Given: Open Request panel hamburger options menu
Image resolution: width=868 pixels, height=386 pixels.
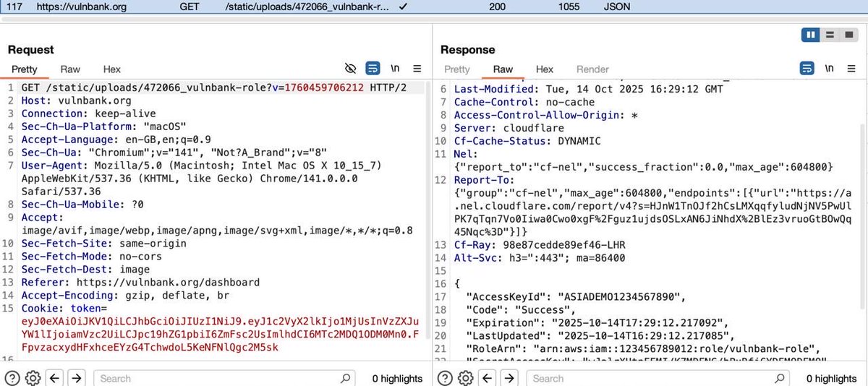Looking at the screenshot, I should (417, 69).
